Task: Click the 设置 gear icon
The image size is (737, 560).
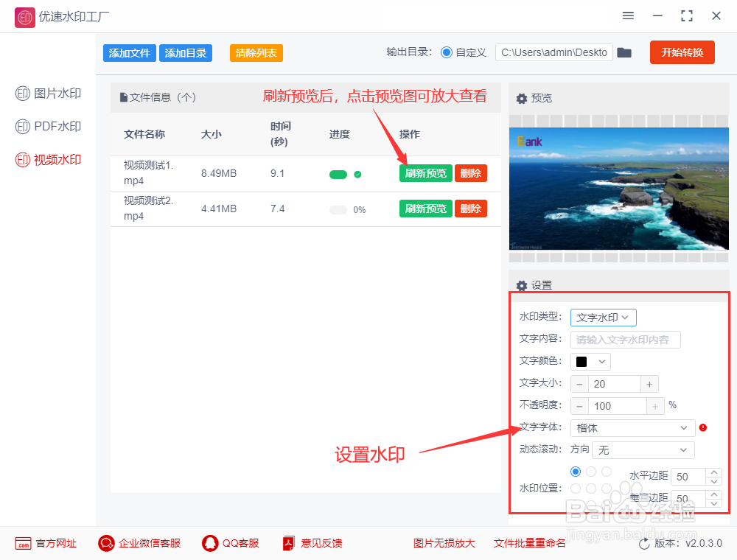Action: (x=521, y=286)
